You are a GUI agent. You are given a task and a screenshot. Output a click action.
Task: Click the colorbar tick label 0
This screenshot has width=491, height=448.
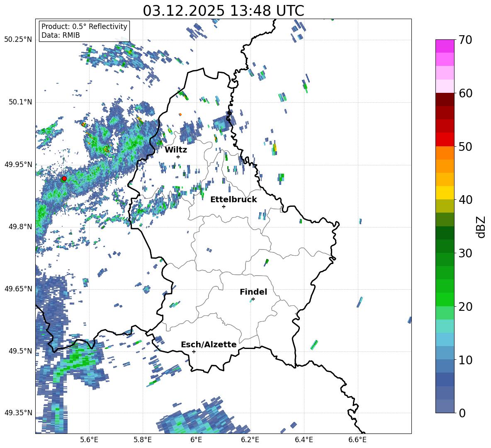pos(462,413)
